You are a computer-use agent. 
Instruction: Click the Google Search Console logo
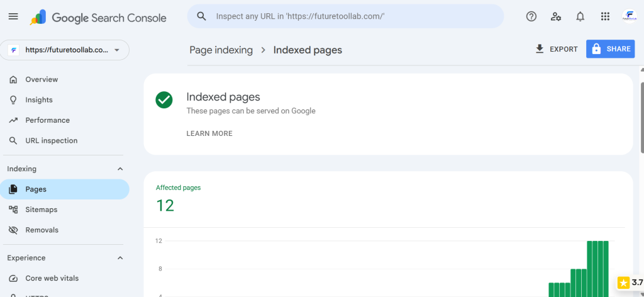click(98, 18)
